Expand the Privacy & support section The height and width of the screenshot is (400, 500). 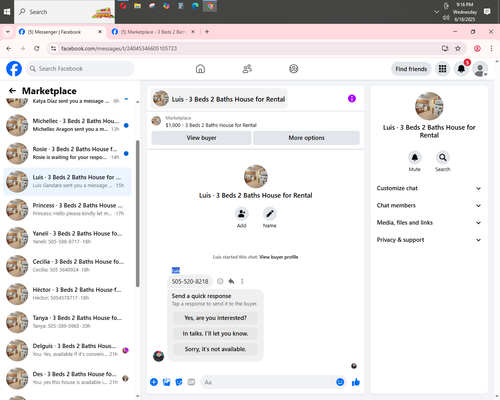tap(429, 240)
